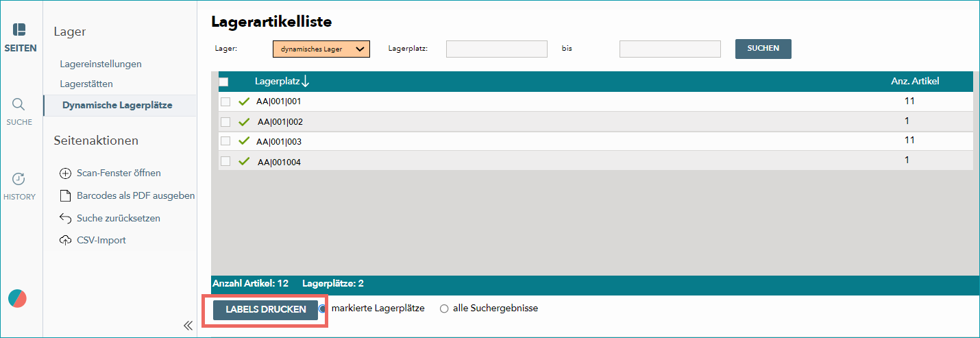Click green checkmark of AA|001|002
Viewport: 980px width, 338px height.
coord(243,122)
